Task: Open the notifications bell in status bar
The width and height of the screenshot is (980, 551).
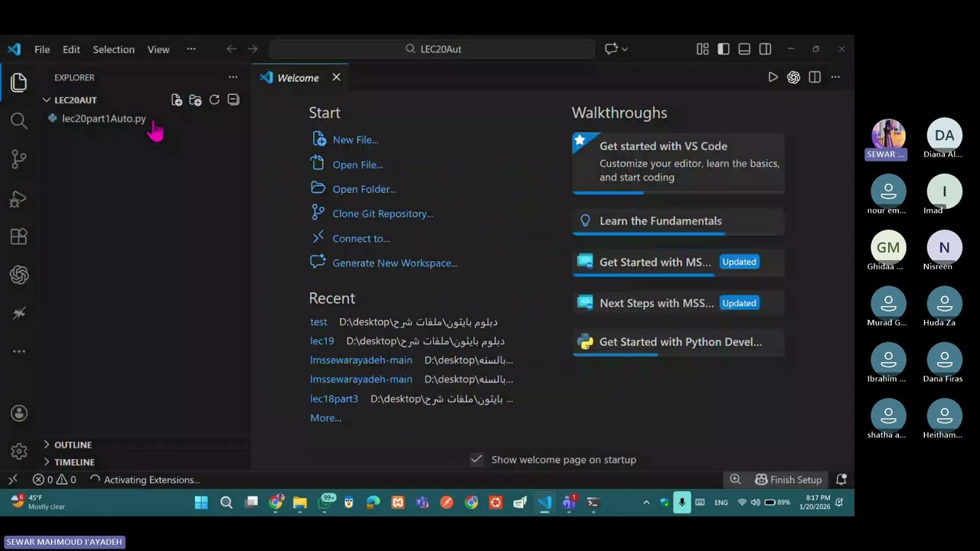Action: pyautogui.click(x=841, y=480)
